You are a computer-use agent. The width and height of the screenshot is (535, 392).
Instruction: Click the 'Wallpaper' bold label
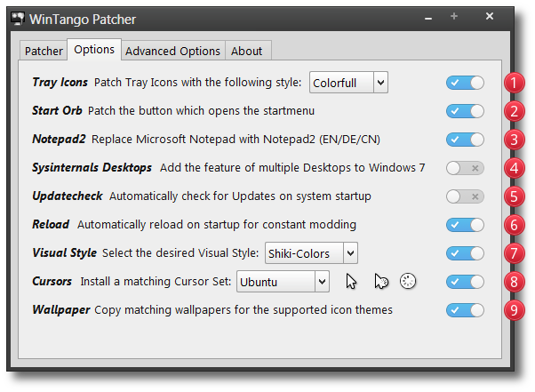[61, 310]
